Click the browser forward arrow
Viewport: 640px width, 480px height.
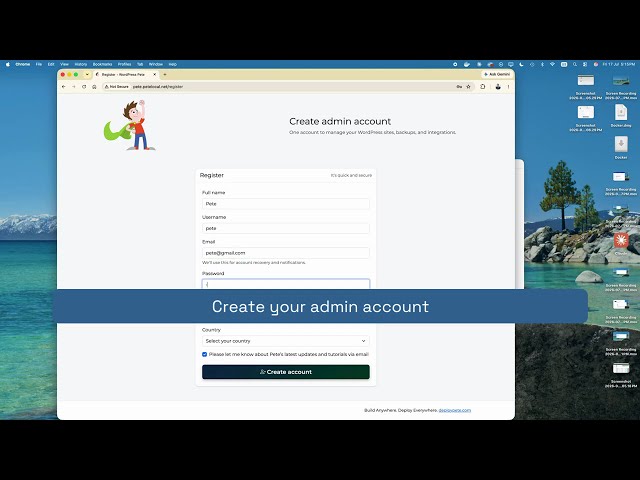pos(74,87)
